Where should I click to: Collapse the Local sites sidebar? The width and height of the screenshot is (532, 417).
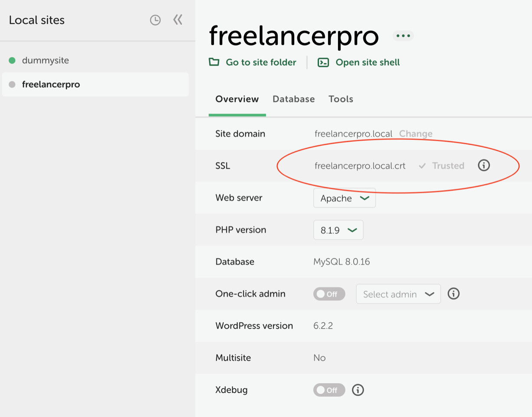coord(178,20)
